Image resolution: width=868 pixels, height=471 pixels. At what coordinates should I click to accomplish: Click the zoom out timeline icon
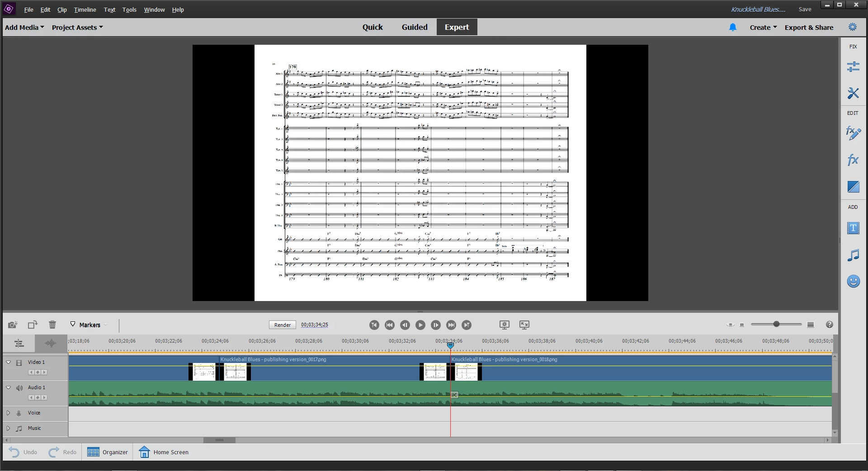[742, 325]
